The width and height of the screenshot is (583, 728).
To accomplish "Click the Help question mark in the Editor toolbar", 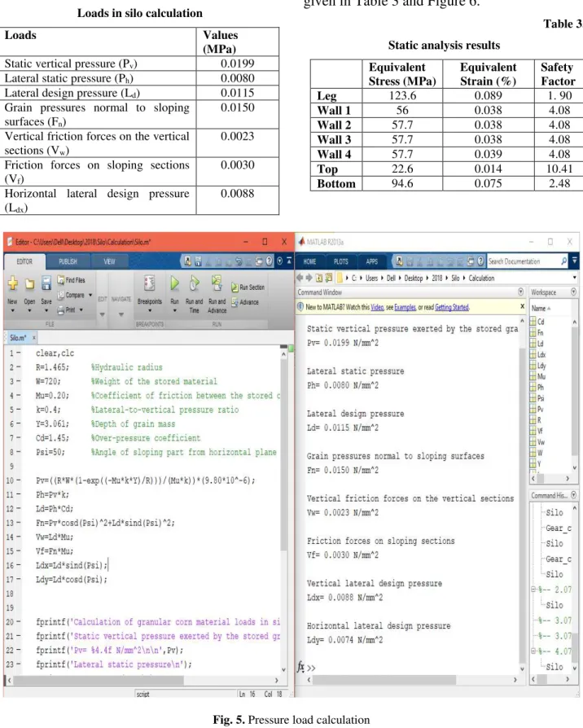I will (x=269, y=261).
